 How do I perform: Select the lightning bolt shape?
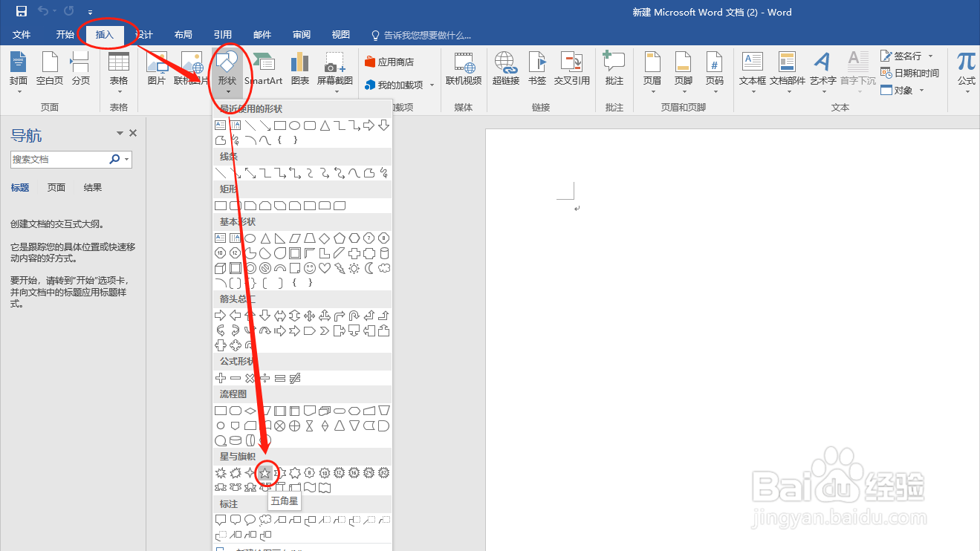(x=340, y=268)
